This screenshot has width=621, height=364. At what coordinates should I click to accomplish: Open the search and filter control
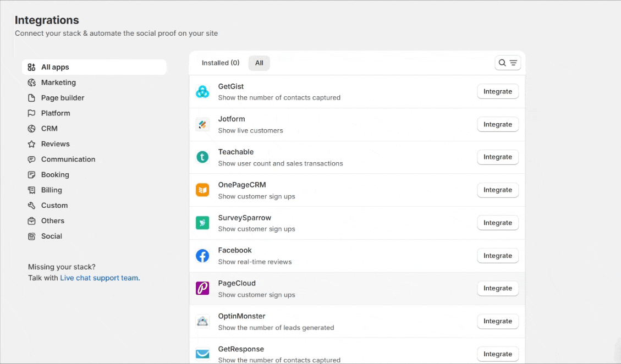point(507,63)
